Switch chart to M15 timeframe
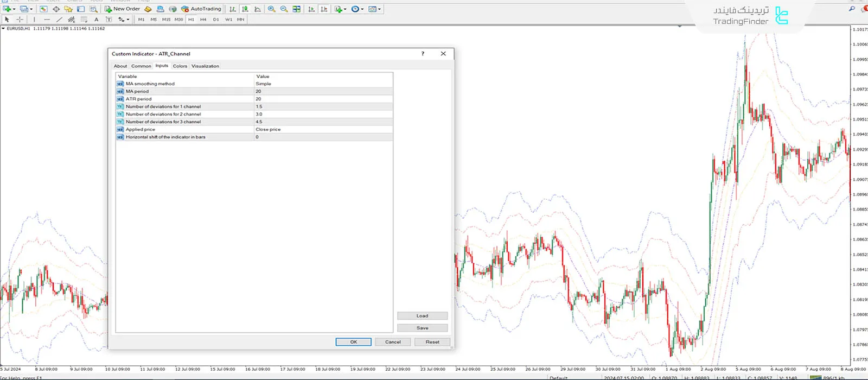The height and width of the screenshot is (380, 868). (166, 20)
